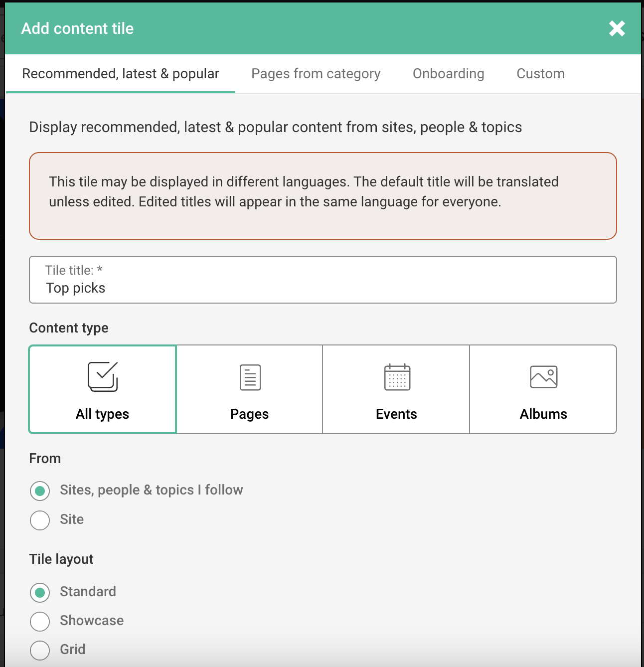
Task: Click the 'All types' label text
Action: (102, 414)
